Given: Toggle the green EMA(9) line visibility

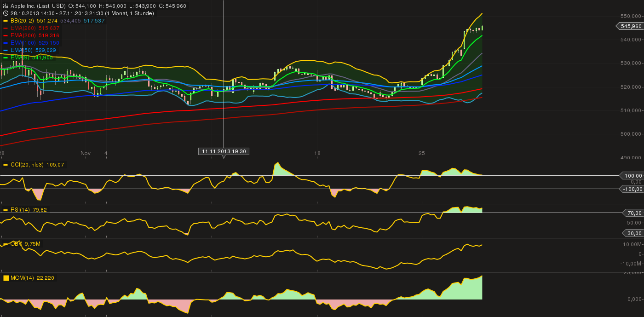Looking at the screenshot, I should 5,58.
